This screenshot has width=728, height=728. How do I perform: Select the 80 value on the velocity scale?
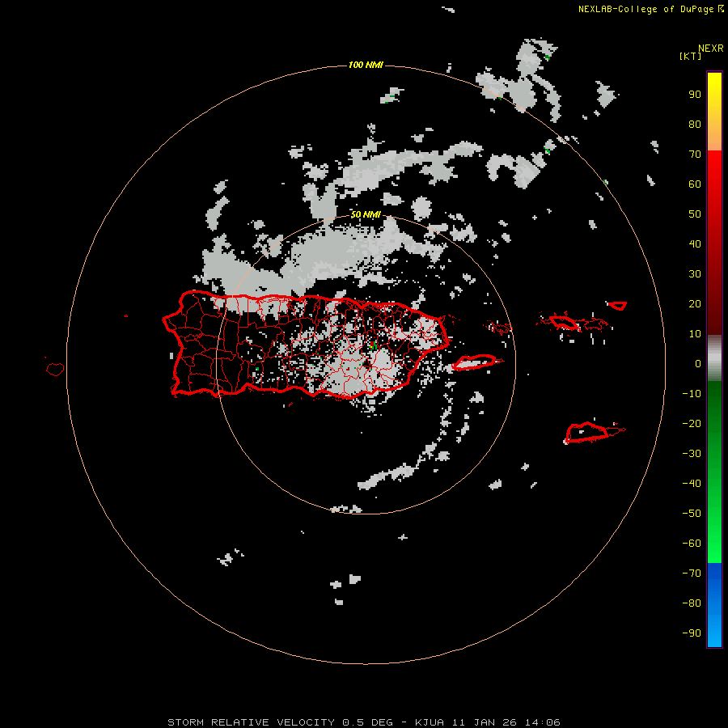point(695,125)
